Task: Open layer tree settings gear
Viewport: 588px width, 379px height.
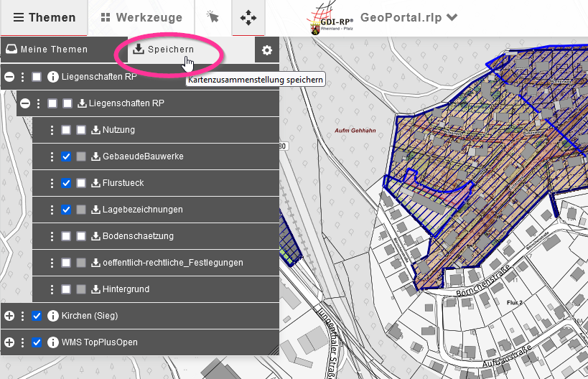Action: (267, 50)
